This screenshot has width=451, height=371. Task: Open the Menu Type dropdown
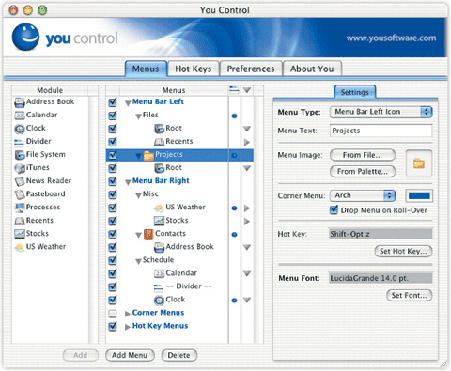381,112
